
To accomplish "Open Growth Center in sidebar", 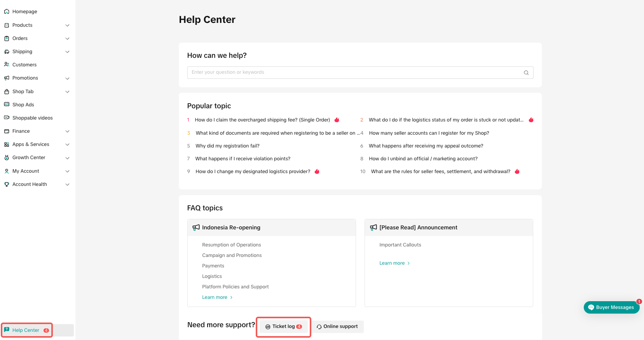I will click(29, 158).
